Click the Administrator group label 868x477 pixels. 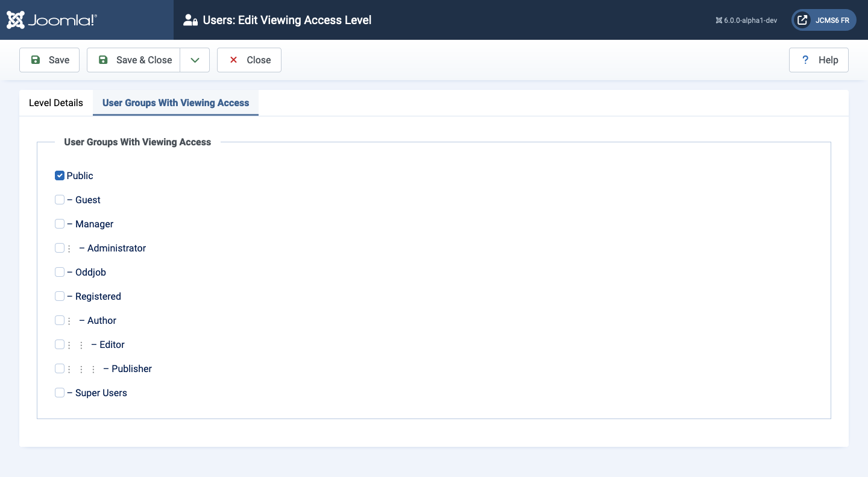click(x=113, y=248)
